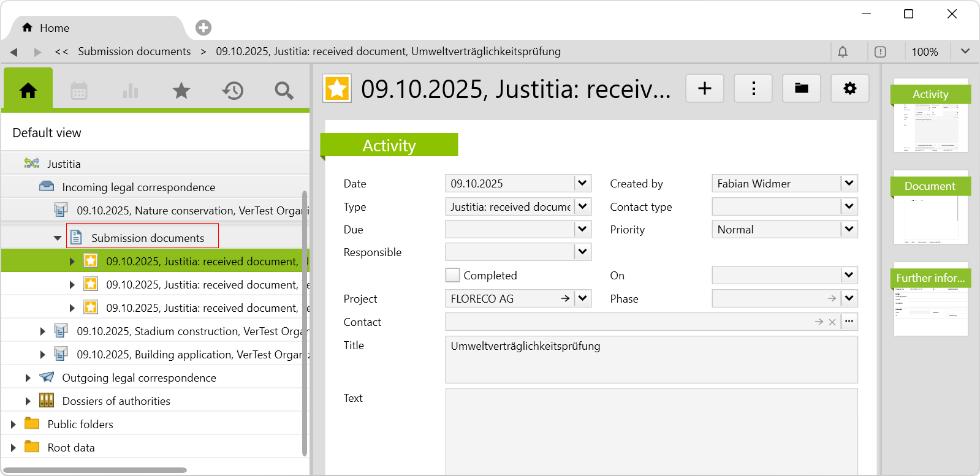Screen dimensions: 980x476
Task: Open the folder icon button
Action: [801, 88]
